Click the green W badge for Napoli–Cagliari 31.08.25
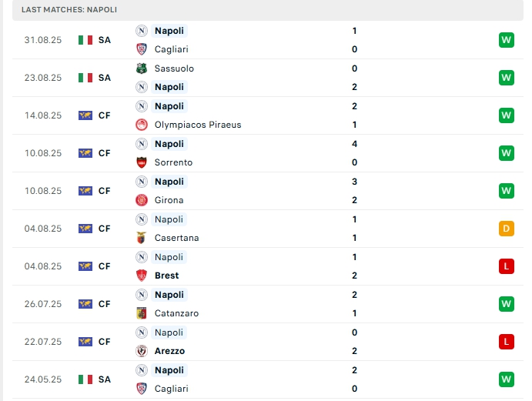Image resolution: width=532 pixels, height=401 pixels. click(506, 40)
